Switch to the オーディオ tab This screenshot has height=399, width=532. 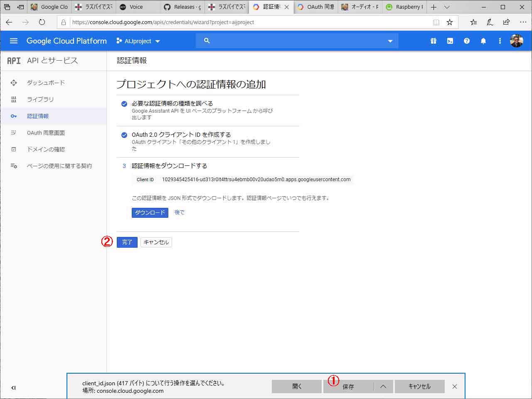point(360,7)
